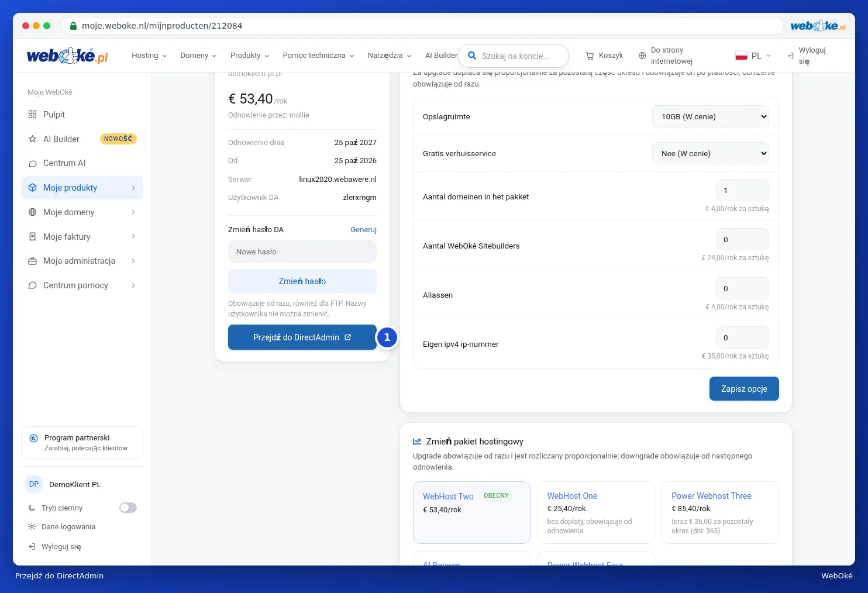Click the globe icon beside Do strony internetowej
The width and height of the screenshot is (868, 593).
(642, 56)
